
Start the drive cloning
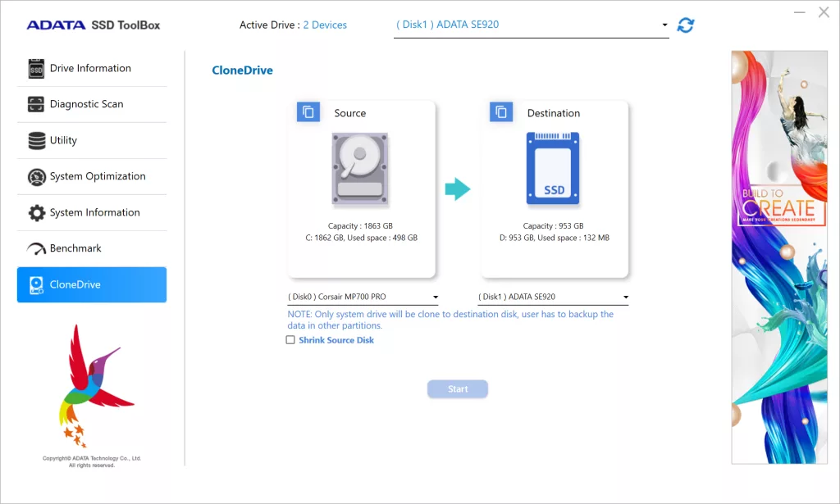click(x=458, y=389)
